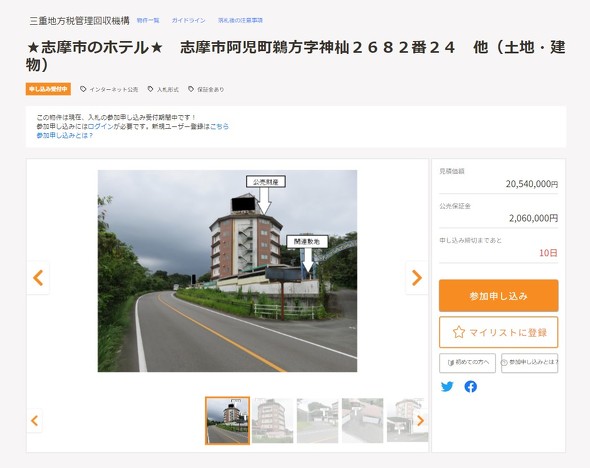This screenshot has height=468, width=590.
Task: Click the インターネット公売 tag
Action: pyautogui.click(x=109, y=89)
